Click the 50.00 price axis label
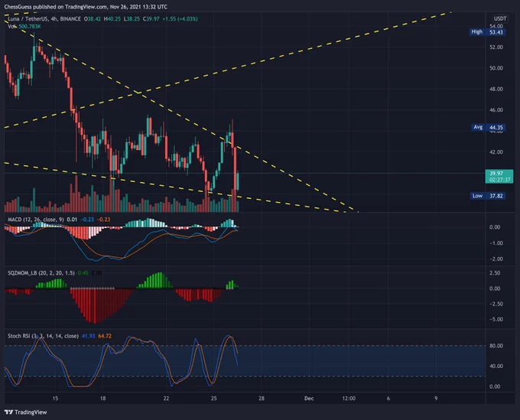 (496, 68)
